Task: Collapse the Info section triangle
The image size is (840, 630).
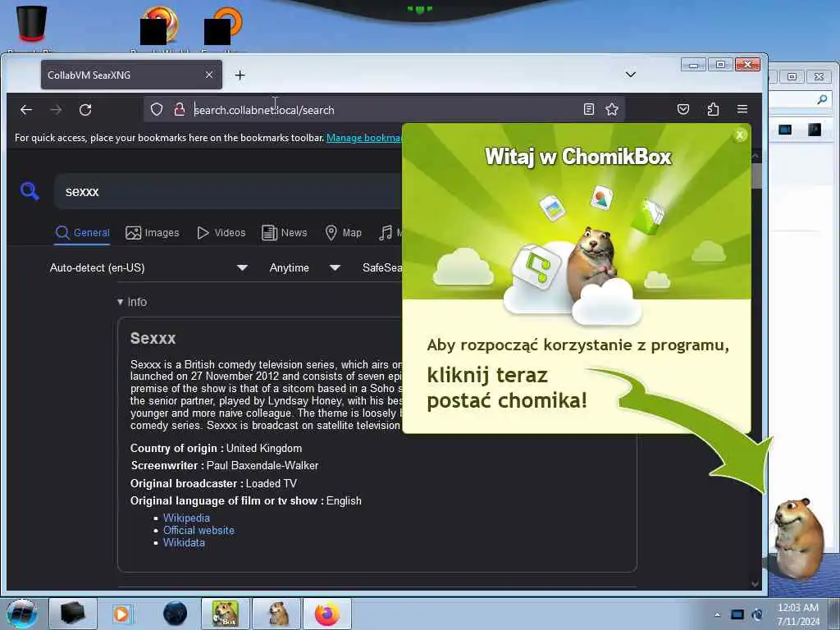Action: (x=120, y=302)
